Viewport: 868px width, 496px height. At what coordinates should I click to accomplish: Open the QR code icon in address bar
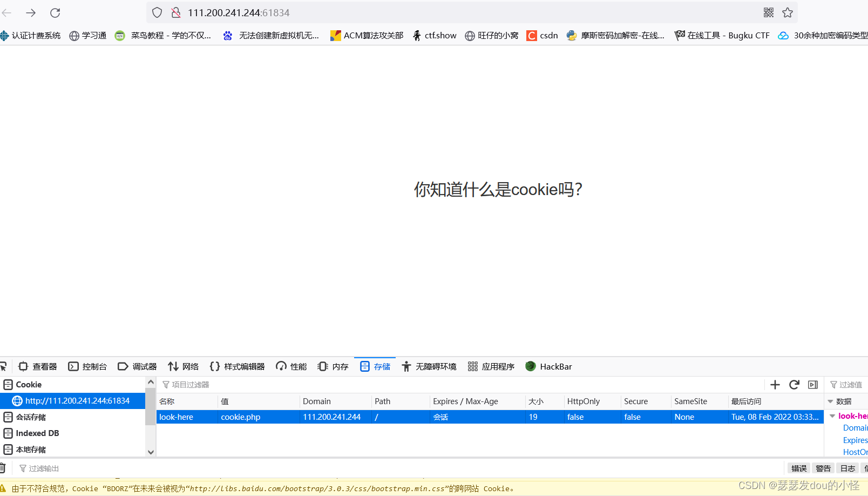[x=769, y=12]
